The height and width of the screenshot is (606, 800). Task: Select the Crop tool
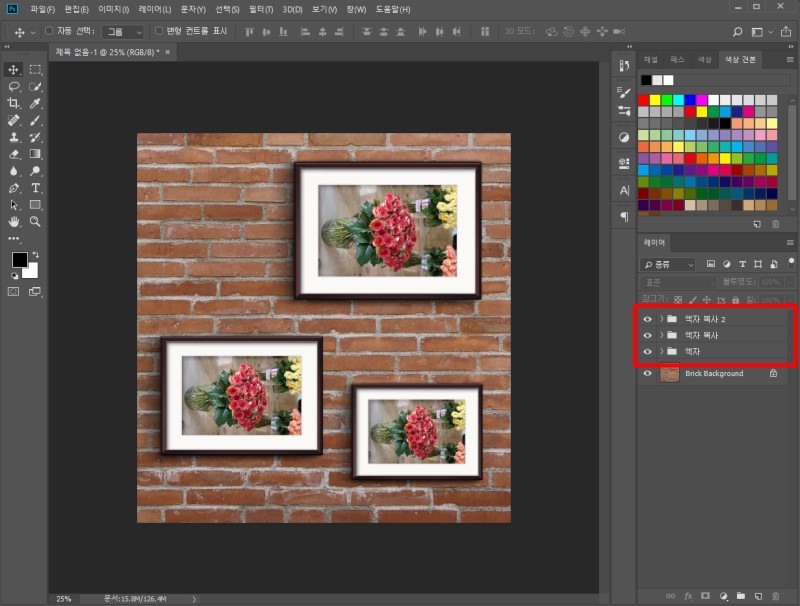pos(14,103)
